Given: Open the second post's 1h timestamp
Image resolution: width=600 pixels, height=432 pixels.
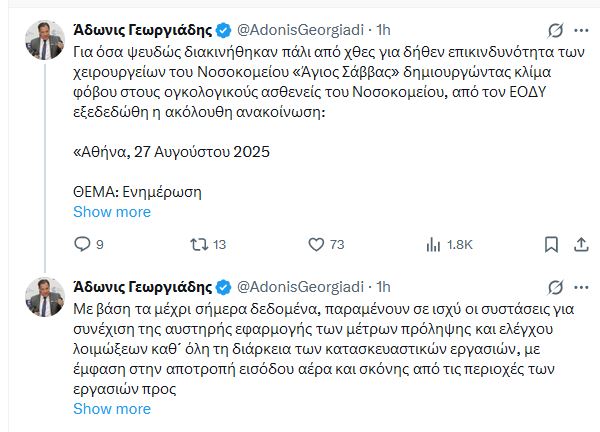Looking at the screenshot, I should point(383,288).
